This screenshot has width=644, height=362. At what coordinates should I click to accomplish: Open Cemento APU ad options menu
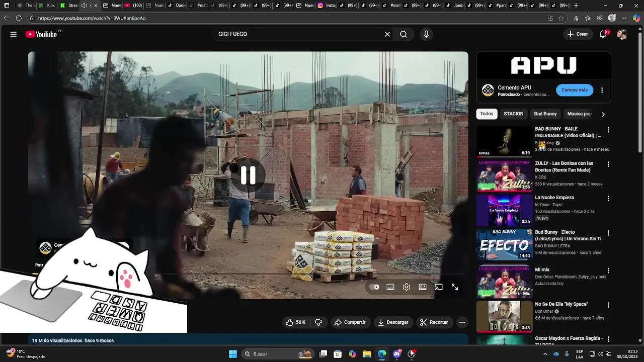click(x=602, y=90)
